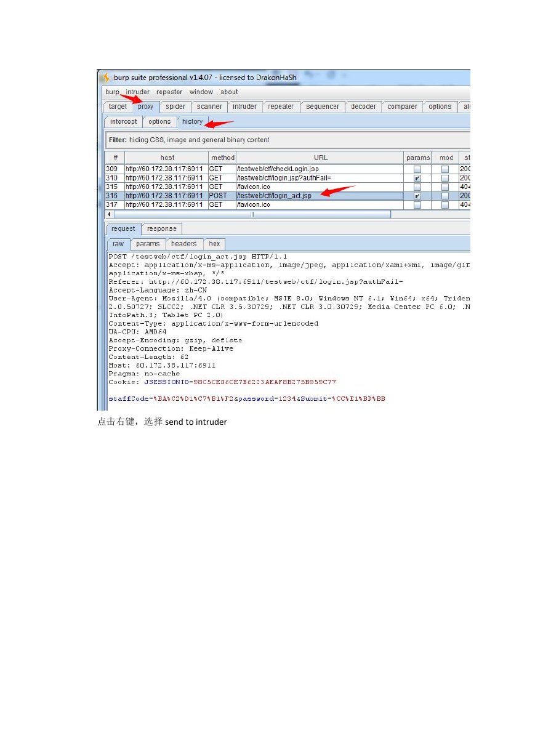Click the history table horizontal scrollbar thumb

(x=252, y=214)
